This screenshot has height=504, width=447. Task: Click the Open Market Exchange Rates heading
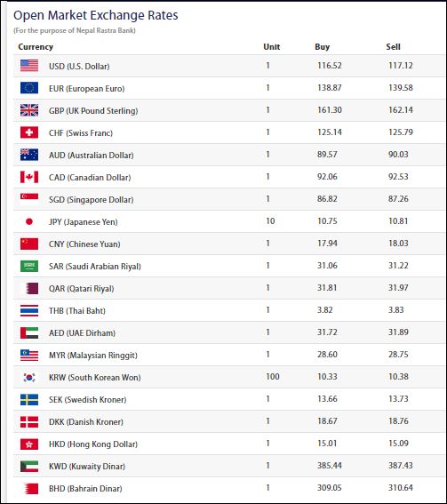coord(96,15)
